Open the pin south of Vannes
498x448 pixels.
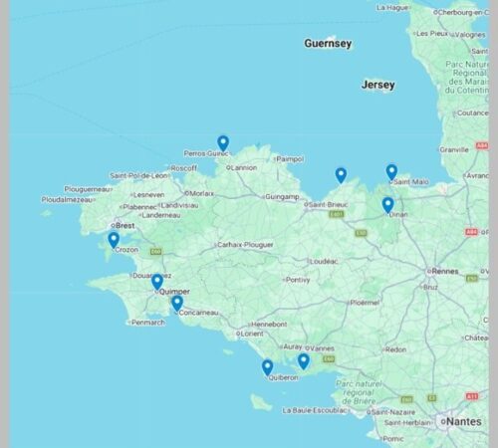(x=304, y=361)
